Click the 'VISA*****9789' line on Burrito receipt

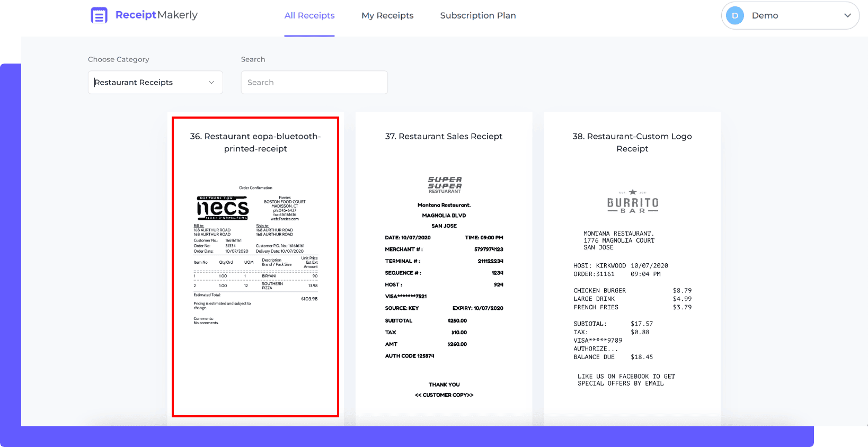tap(598, 341)
